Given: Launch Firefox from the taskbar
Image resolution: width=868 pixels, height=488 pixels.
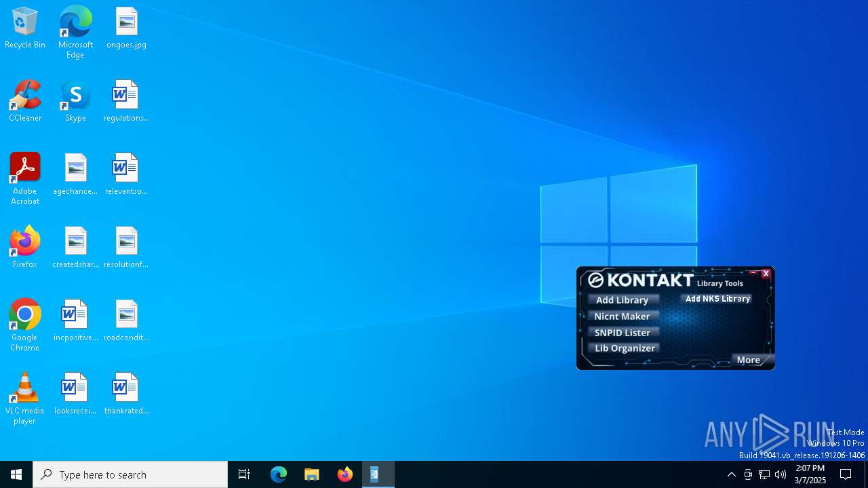Looking at the screenshot, I should click(345, 474).
